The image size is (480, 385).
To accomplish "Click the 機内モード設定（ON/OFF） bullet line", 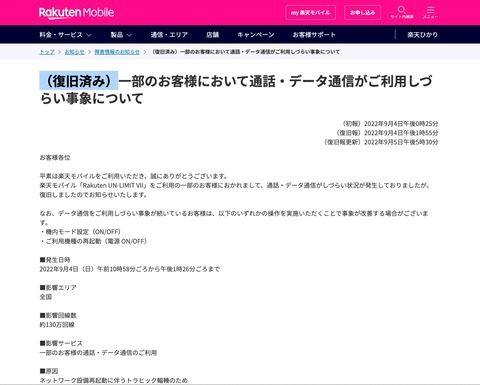I will point(80,232).
